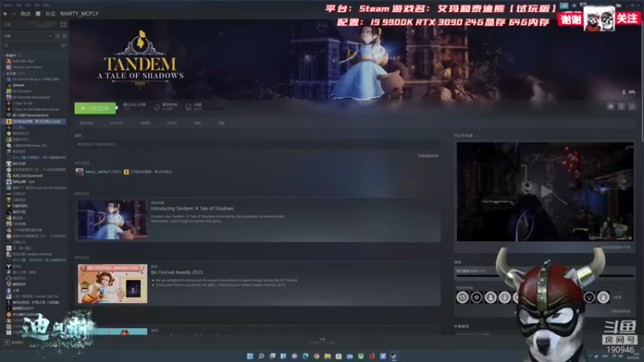Viewport: 644px width, 362px height.
Task: Click the friends icon on hero banner
Action: pos(624,92)
